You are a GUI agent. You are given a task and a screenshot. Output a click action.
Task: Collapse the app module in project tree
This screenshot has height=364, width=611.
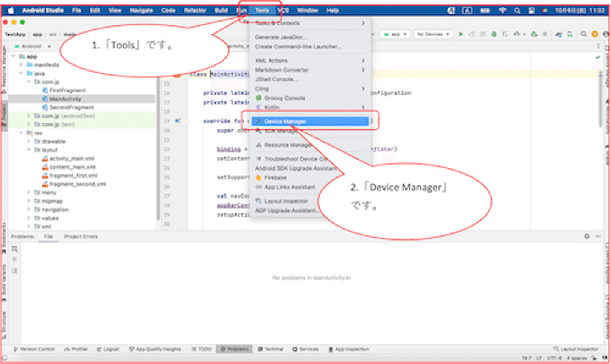point(14,56)
